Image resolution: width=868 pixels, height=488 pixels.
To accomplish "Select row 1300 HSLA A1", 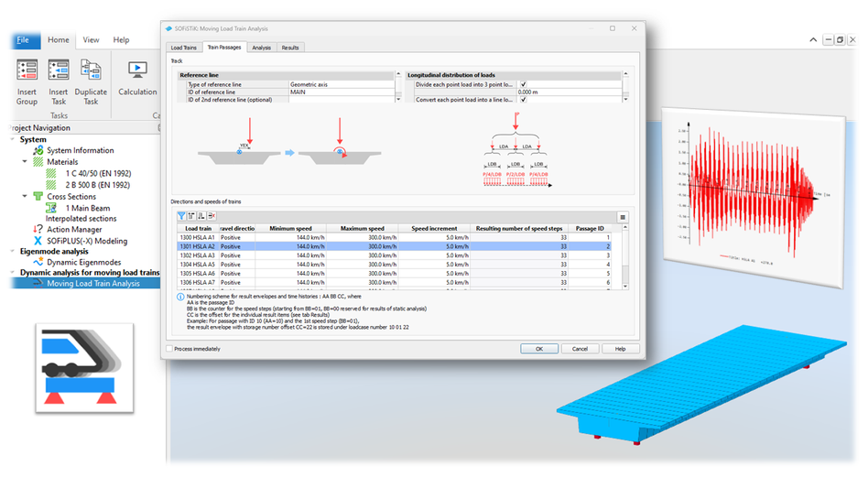I will tap(394, 237).
